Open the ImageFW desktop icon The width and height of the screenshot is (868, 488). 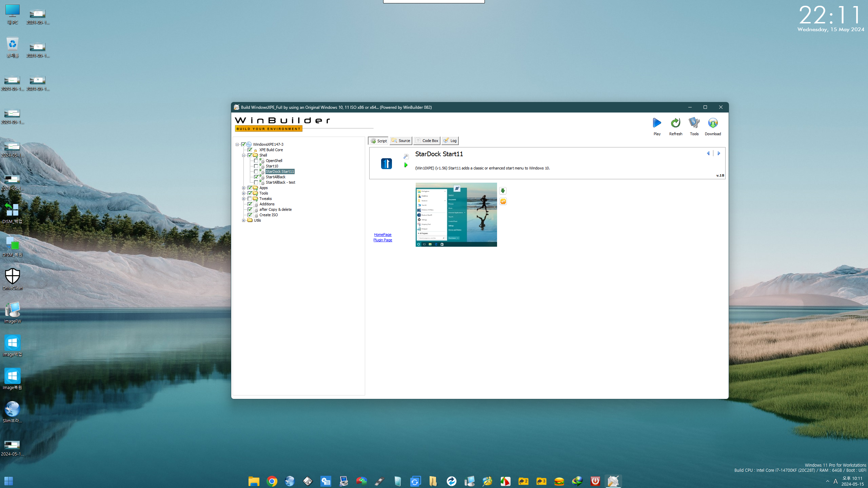(13, 313)
